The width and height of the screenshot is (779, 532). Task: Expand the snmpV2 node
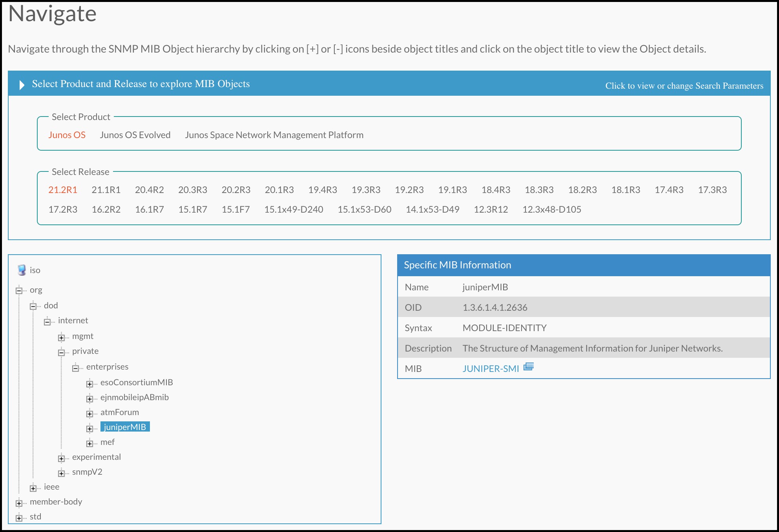click(61, 473)
